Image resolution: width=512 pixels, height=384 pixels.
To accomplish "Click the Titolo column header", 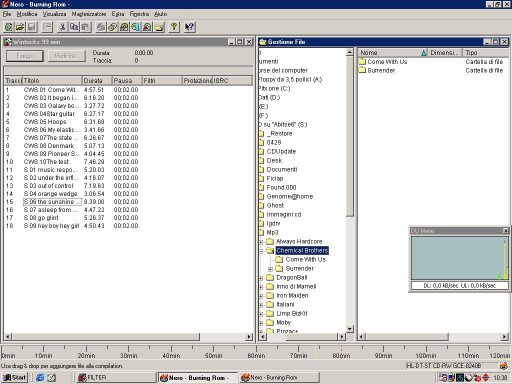I will [x=52, y=81].
